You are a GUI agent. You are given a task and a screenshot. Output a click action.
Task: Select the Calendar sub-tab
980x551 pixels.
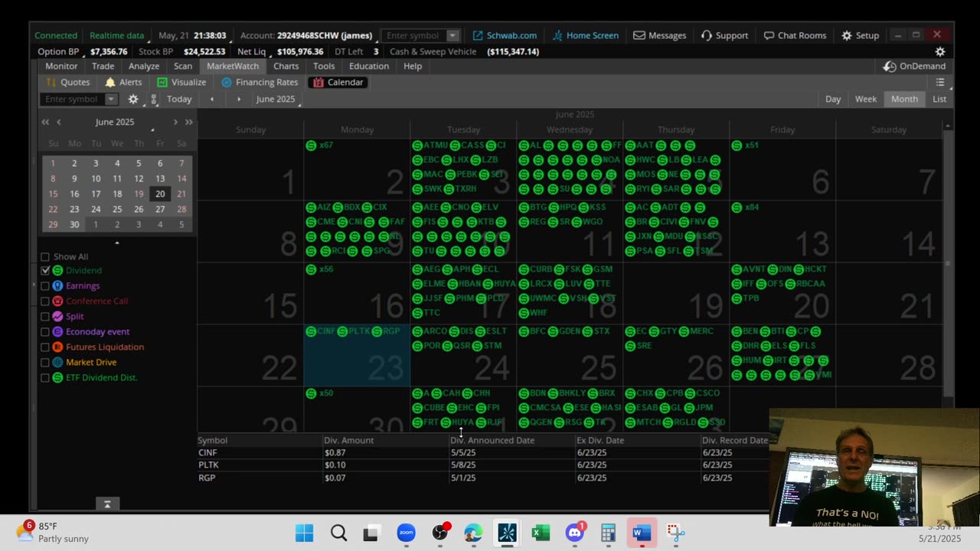(338, 82)
